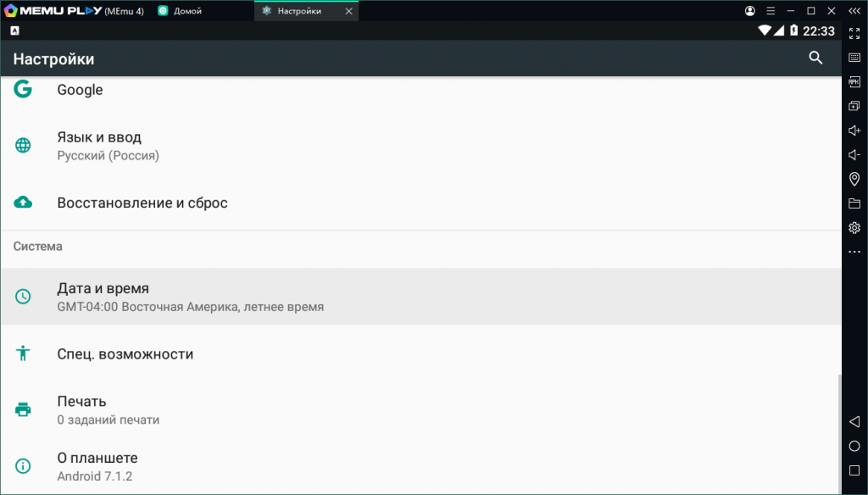Open the MEmu hamburger menu

tap(771, 11)
